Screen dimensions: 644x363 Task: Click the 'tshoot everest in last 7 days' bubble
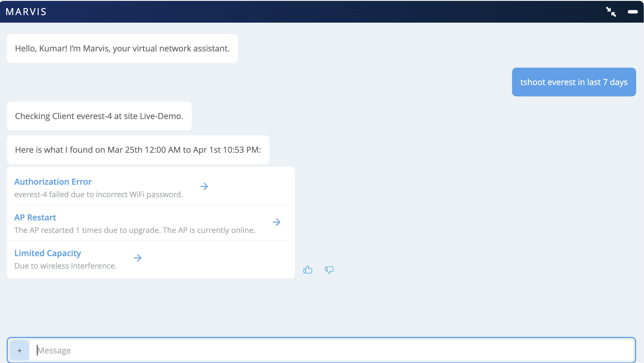(574, 82)
